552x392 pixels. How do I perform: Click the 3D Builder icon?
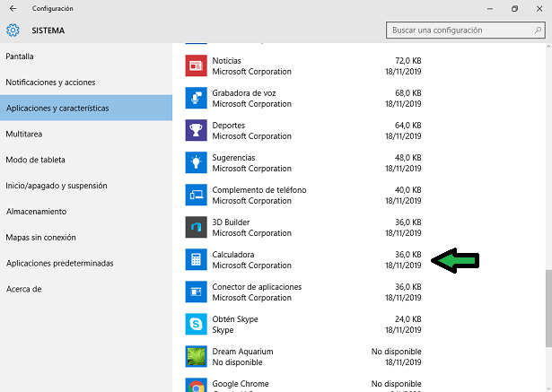point(196,227)
